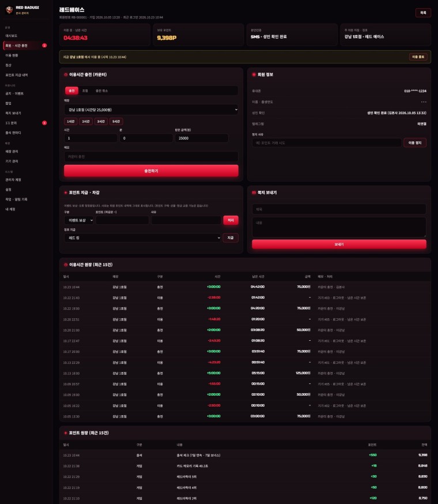Open the 강남 1호점 store dropdown
Viewport: 438px width, 504px height.
tap(151, 110)
